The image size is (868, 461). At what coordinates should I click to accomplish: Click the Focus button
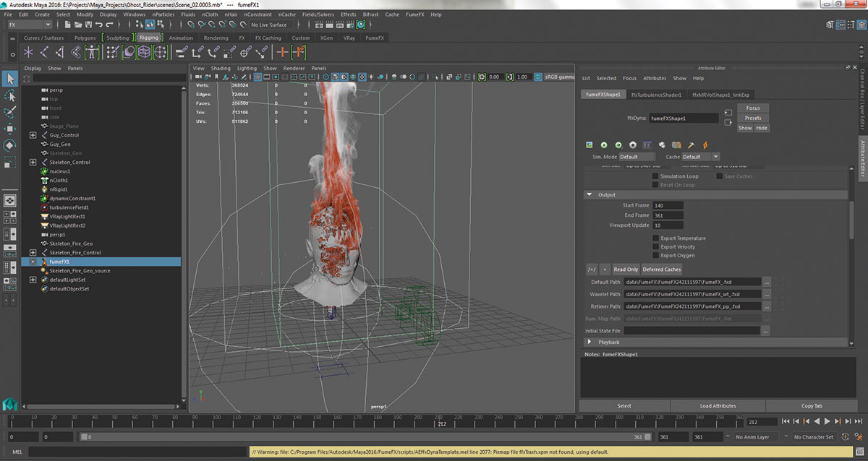(753, 108)
